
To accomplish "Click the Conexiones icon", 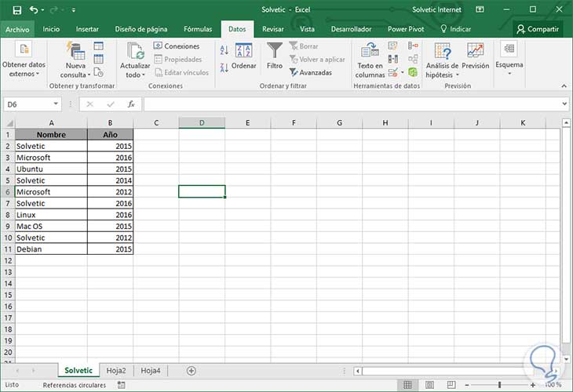I will 158,45.
